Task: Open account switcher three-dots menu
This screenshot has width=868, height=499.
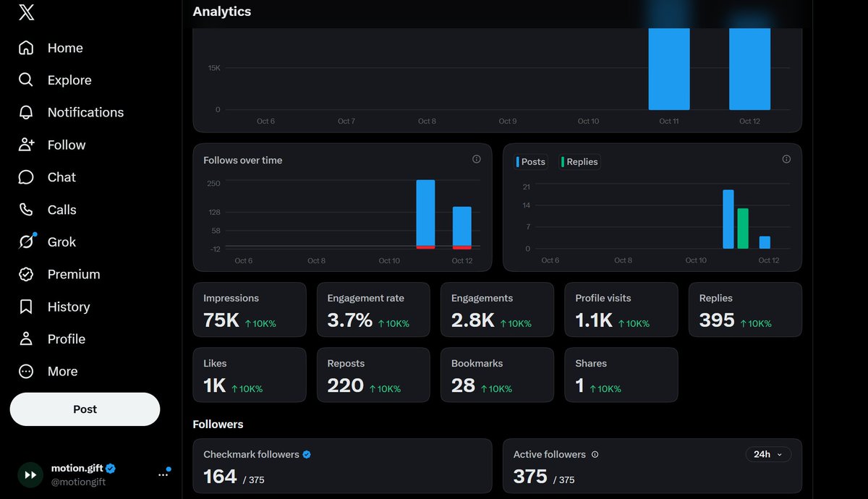Action: click(163, 474)
